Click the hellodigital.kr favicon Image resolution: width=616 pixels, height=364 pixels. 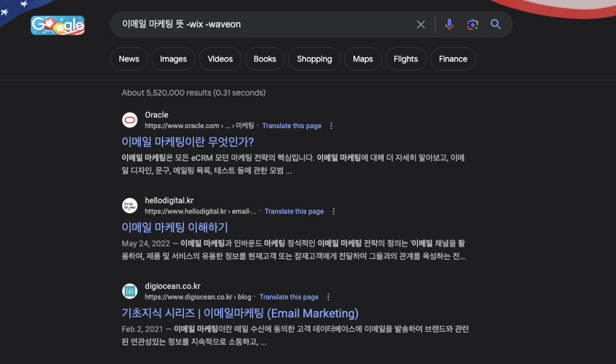click(x=130, y=206)
